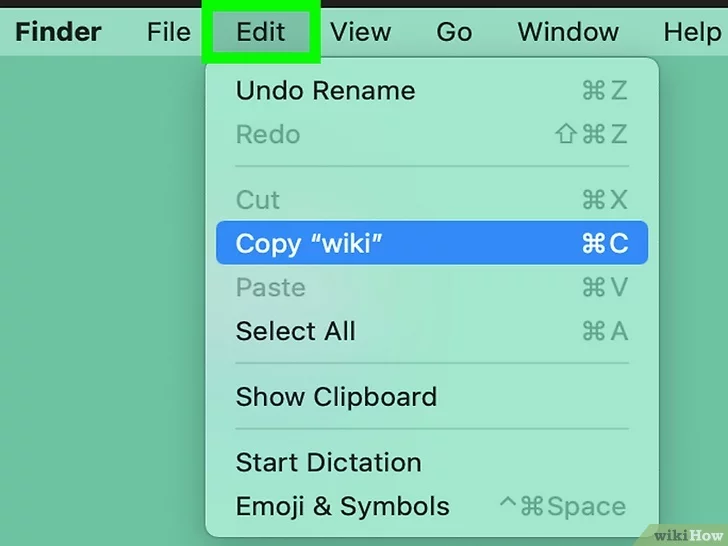Click the ⌘C shortcut on the Copy row

click(x=604, y=244)
